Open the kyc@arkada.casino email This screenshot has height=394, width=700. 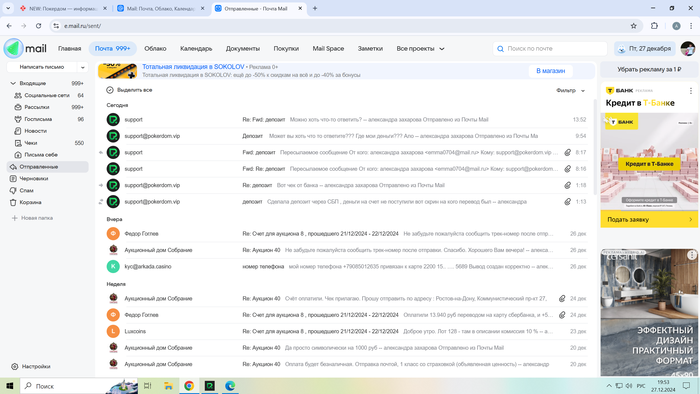coord(346,266)
